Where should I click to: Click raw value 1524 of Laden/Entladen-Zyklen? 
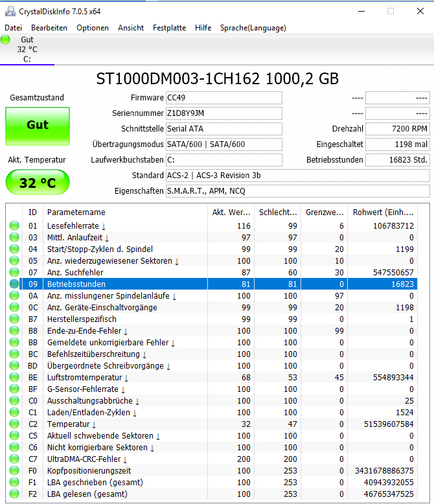[405, 413]
